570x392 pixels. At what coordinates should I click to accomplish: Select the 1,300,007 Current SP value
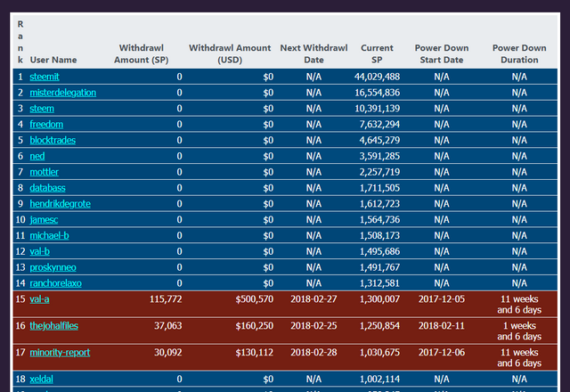(380, 299)
